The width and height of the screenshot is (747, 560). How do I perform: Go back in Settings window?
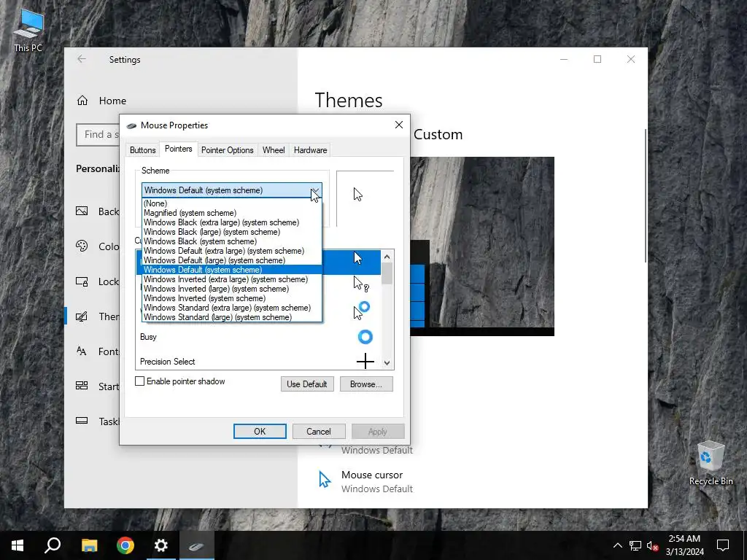pos(82,59)
